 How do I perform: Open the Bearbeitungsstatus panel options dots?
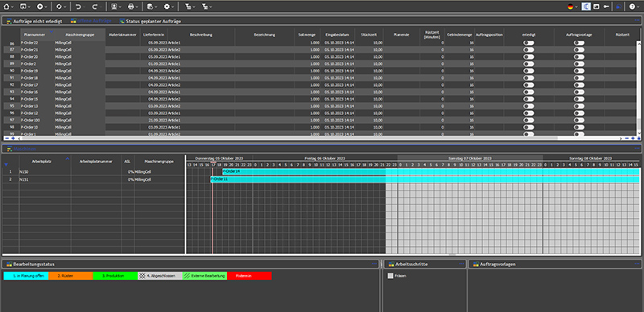click(x=374, y=264)
